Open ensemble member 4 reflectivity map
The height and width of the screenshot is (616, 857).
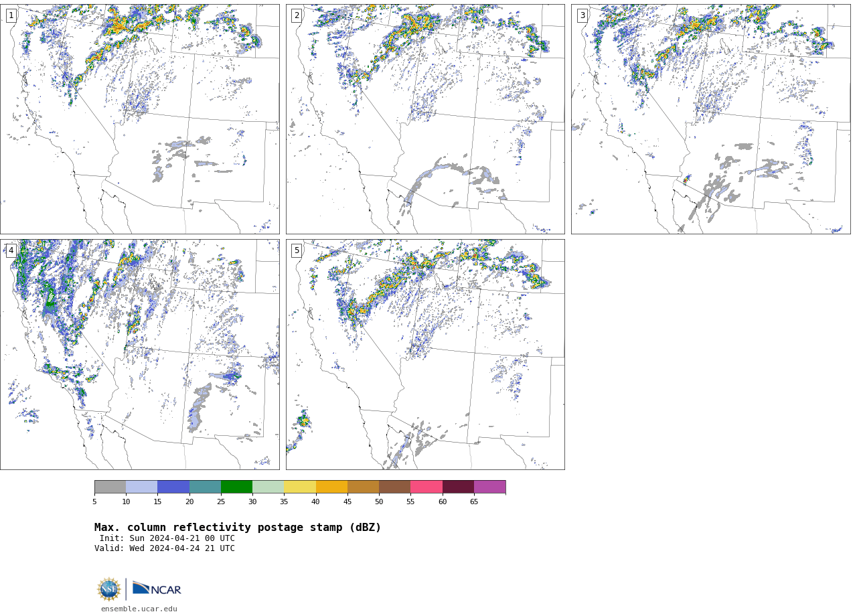(x=140, y=354)
